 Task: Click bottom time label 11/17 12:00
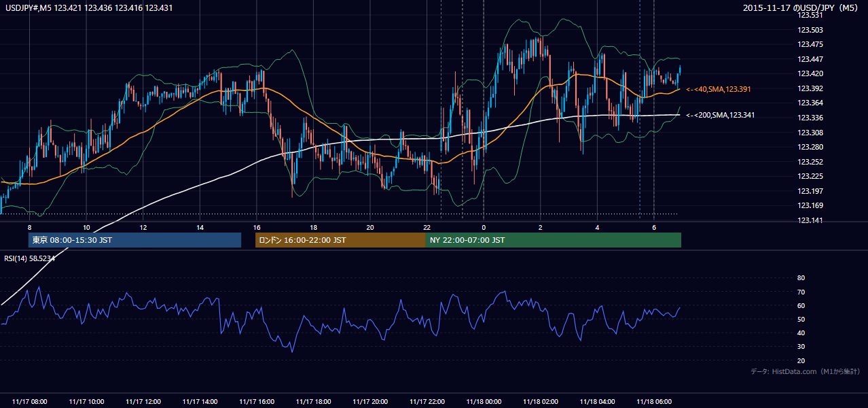click(x=143, y=402)
